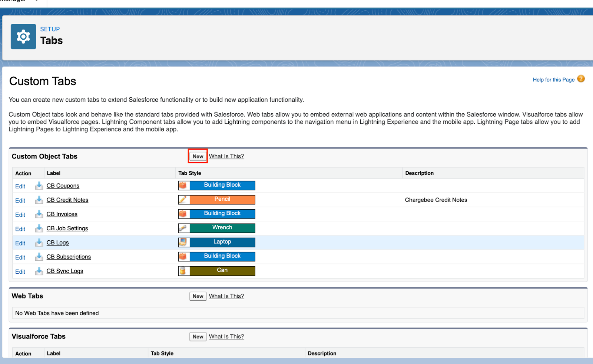The height and width of the screenshot is (364, 593).
Task: Click the Laptop tab style icon
Action: click(183, 243)
